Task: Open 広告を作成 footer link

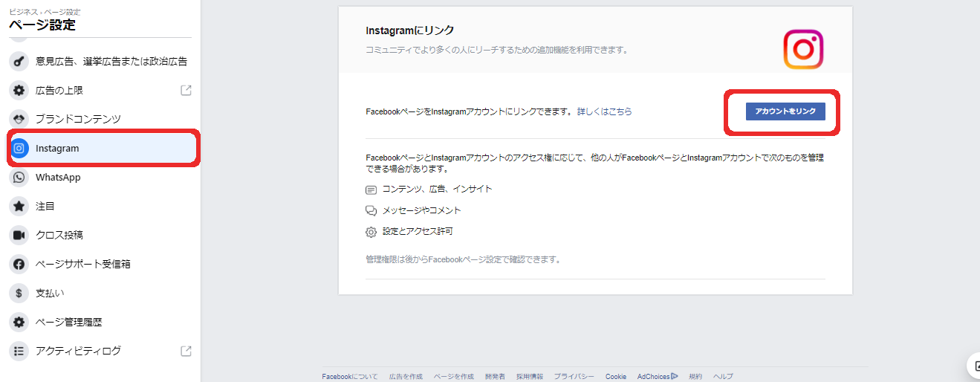Action: tap(406, 377)
